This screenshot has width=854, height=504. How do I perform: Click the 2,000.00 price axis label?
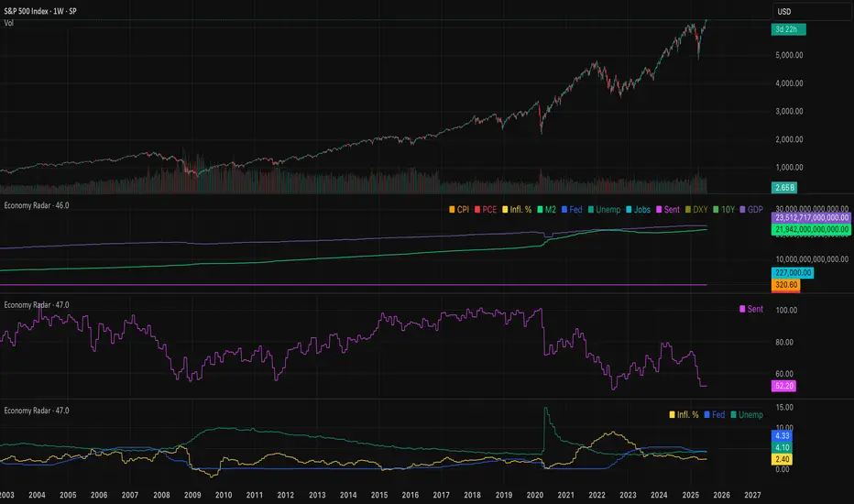click(789, 139)
